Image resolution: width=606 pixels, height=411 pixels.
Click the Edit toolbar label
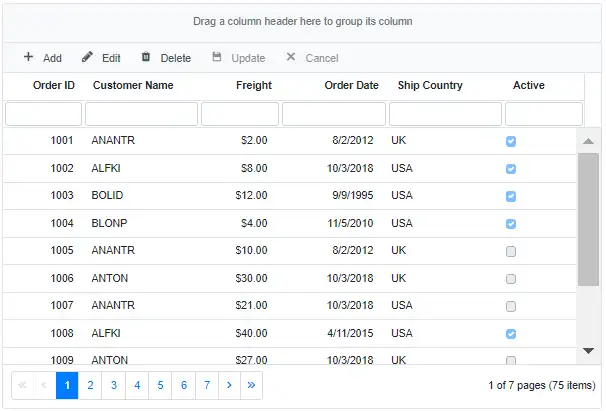tap(111, 58)
